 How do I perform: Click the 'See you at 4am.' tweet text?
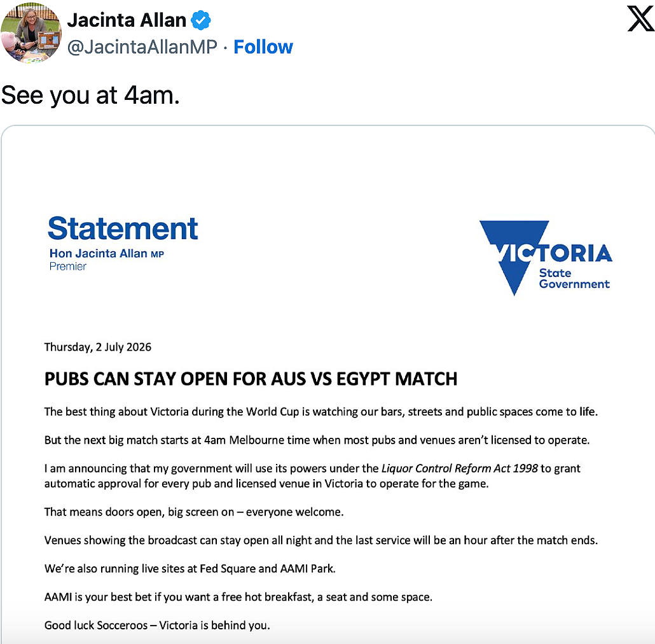(90, 95)
